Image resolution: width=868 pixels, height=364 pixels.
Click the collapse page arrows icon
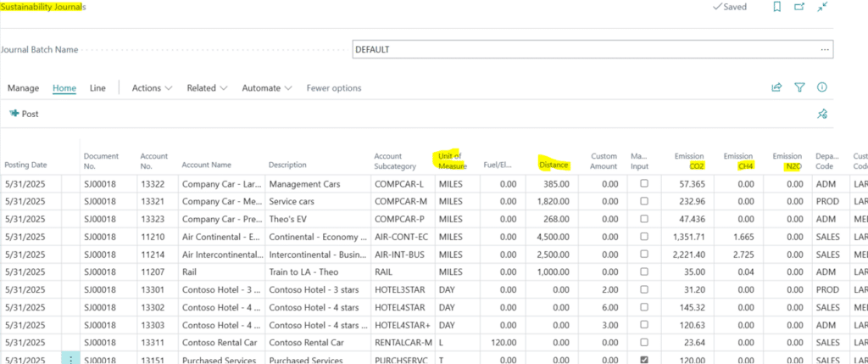(x=821, y=7)
